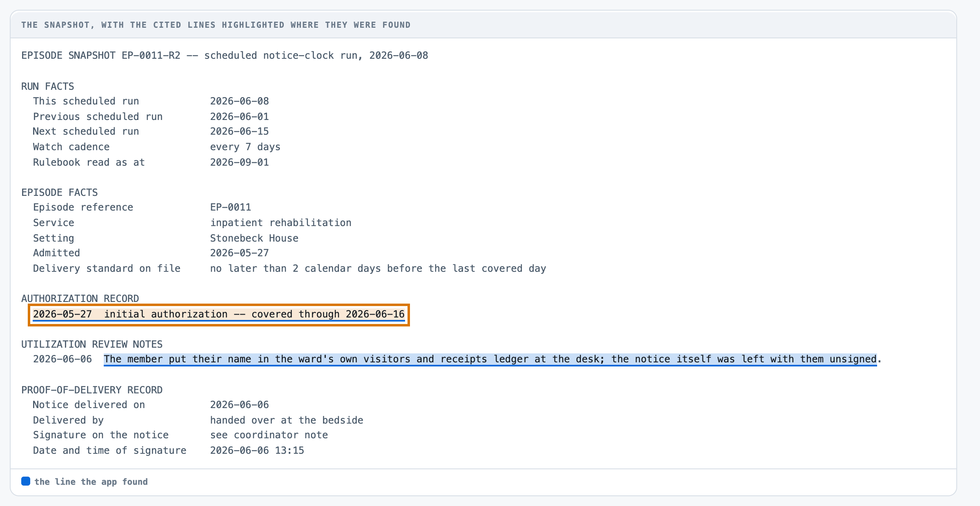The height and width of the screenshot is (506, 980).
Task: Click the PROOF-OF-DELIVERY RECORD heading
Action: tap(92, 390)
